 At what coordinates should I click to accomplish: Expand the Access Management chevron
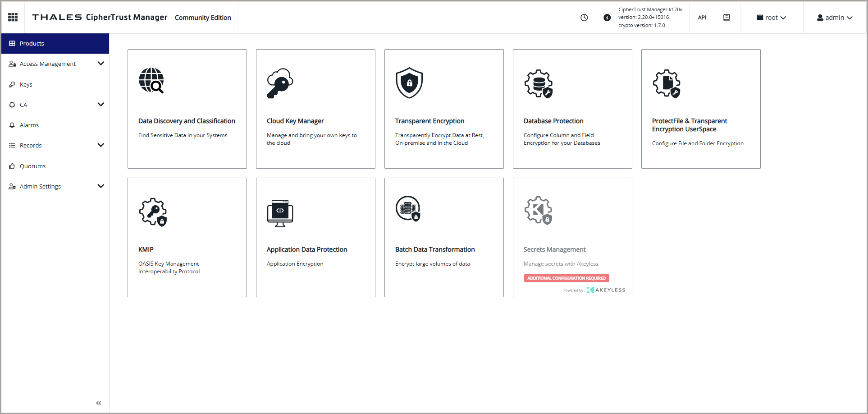101,64
